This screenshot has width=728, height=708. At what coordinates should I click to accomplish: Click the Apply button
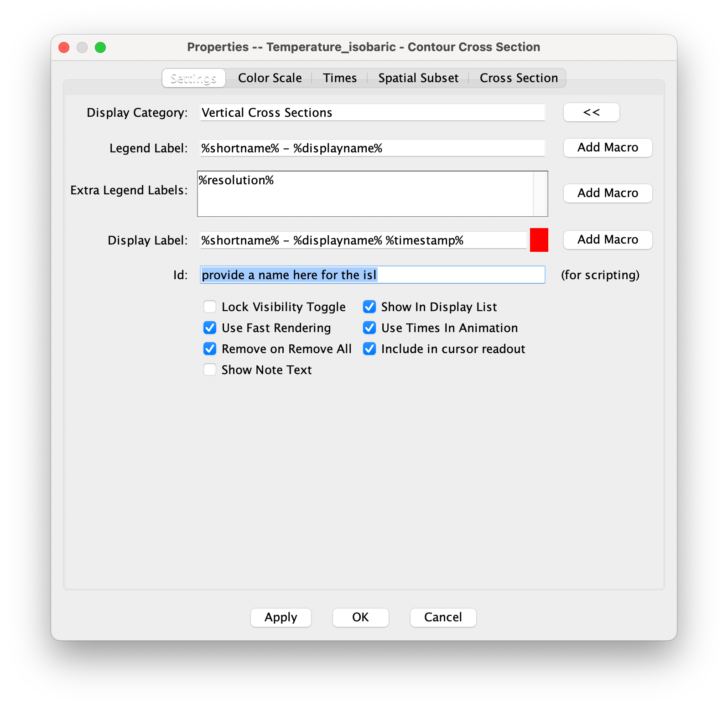(281, 618)
